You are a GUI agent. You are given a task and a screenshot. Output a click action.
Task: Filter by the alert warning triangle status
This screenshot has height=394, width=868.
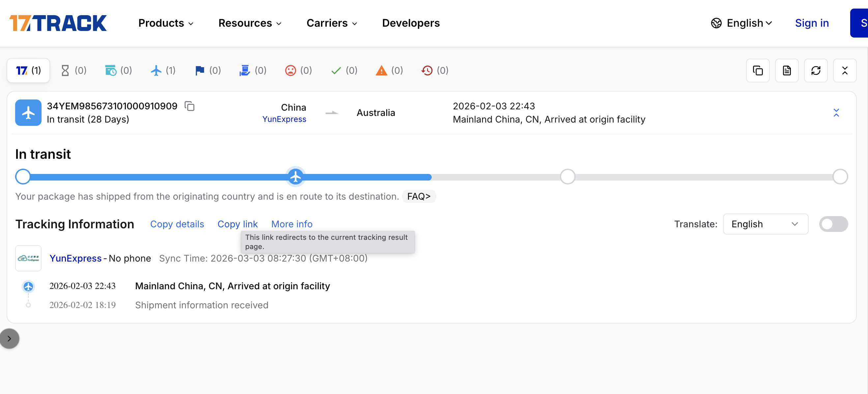[390, 70]
